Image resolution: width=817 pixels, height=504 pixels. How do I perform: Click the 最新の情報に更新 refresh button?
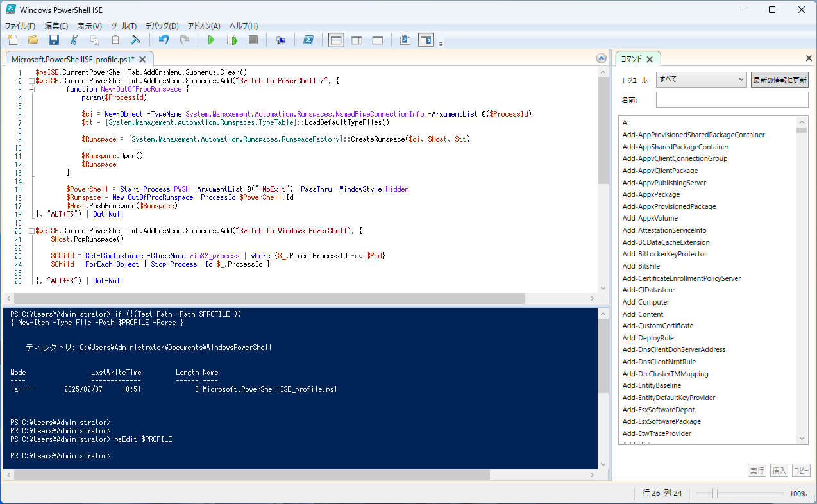(779, 80)
